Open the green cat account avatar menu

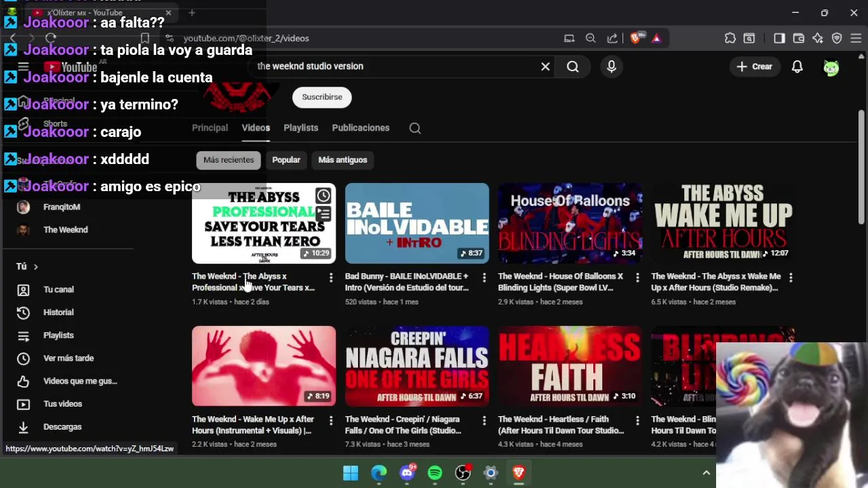[831, 66]
